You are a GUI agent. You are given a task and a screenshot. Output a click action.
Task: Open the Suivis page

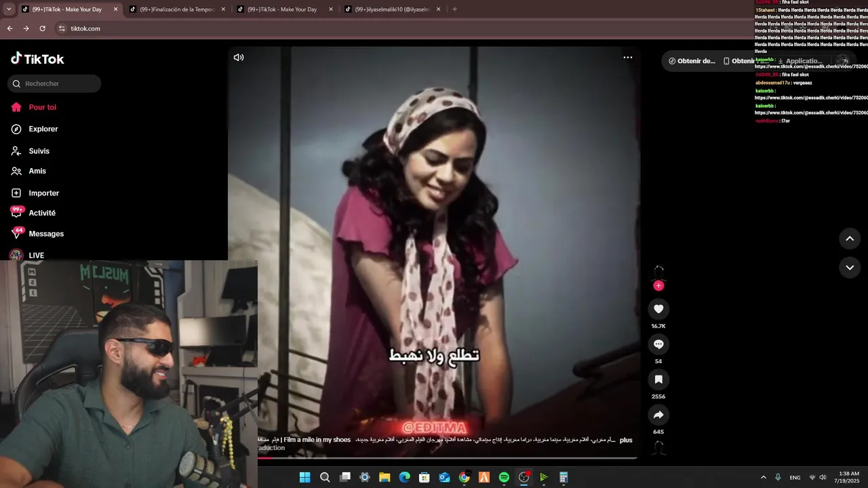click(x=39, y=151)
